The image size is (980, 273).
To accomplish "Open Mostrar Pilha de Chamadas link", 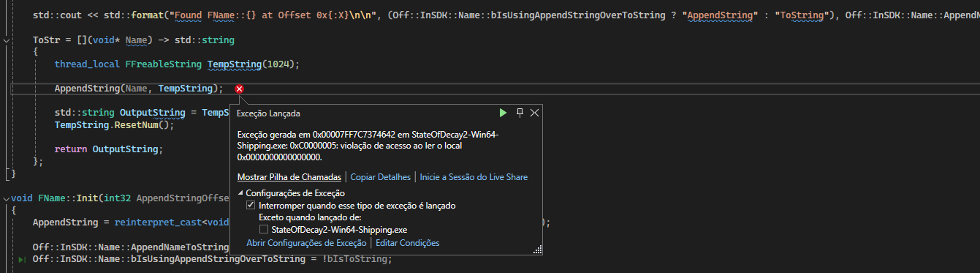I will 289,177.
